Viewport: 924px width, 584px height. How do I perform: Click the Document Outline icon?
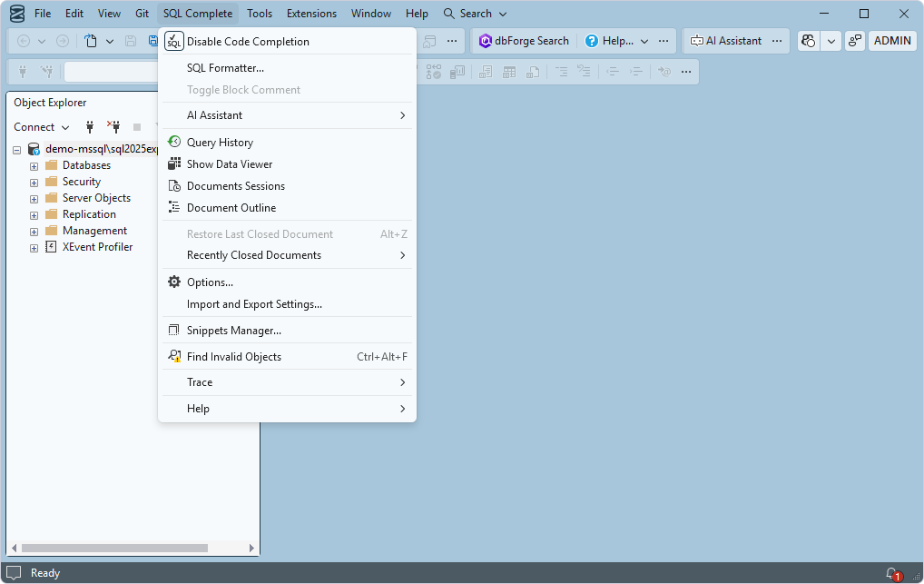(174, 208)
